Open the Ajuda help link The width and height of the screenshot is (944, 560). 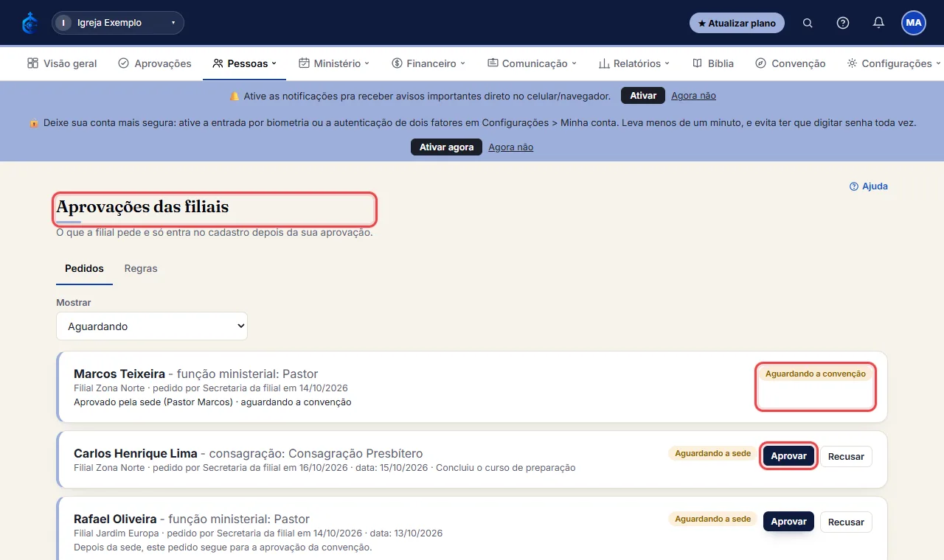(869, 186)
